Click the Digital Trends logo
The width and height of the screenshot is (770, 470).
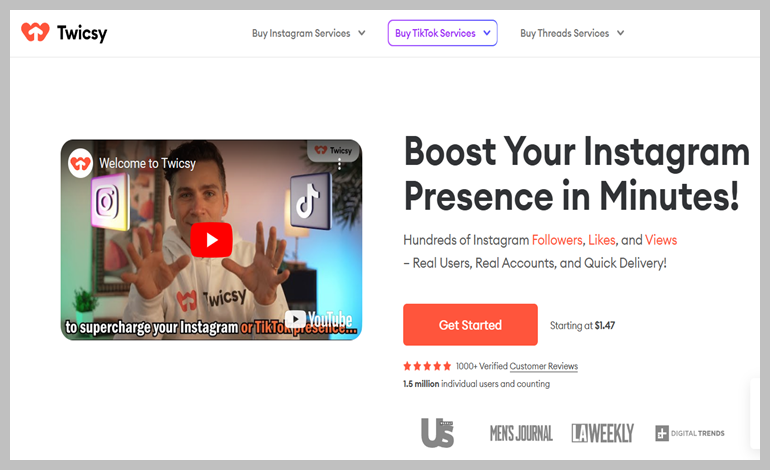click(690, 433)
